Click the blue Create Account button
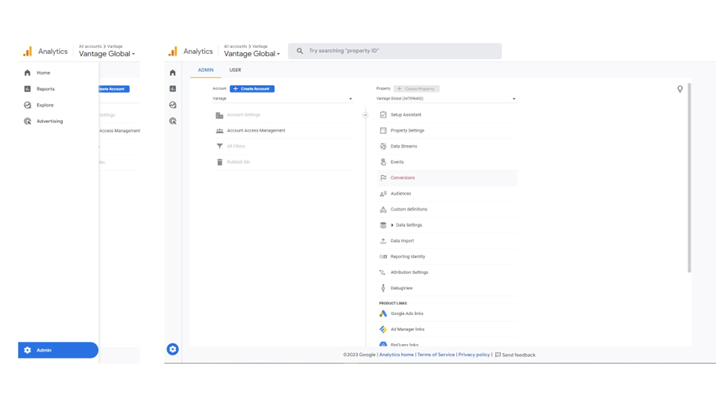Image resolution: width=717 pixels, height=405 pixels. (252, 89)
